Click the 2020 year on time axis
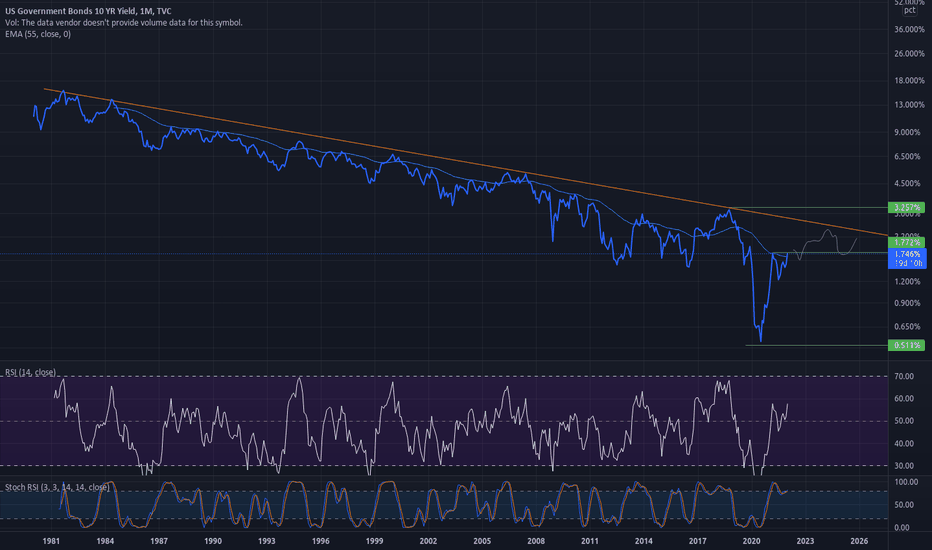 coord(751,541)
